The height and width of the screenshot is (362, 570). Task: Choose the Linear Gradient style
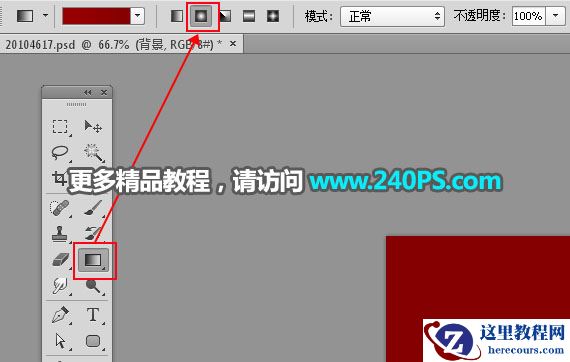(177, 16)
